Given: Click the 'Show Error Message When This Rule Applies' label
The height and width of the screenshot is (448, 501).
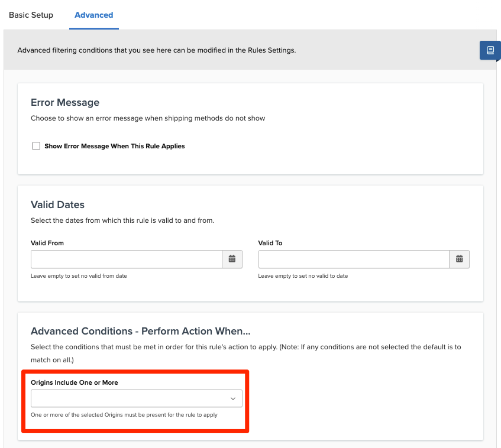Looking at the screenshot, I should [114, 146].
